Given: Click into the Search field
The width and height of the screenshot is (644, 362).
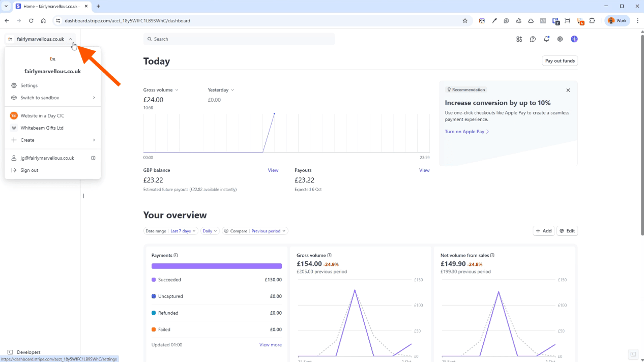Looking at the screenshot, I should tap(239, 39).
